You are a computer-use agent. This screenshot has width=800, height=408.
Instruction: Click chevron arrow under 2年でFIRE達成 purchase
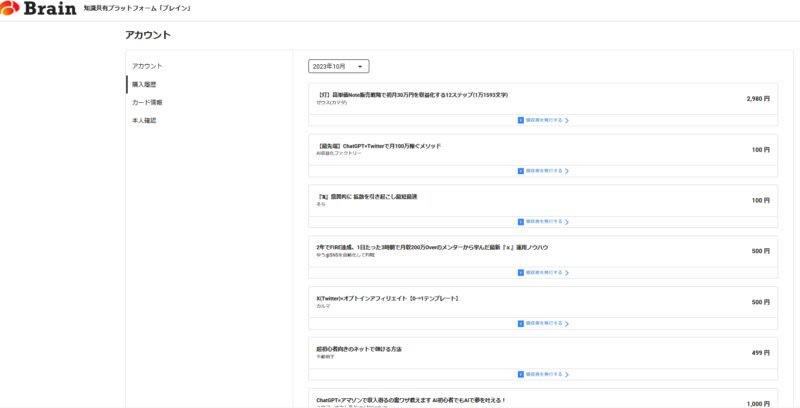click(x=567, y=273)
